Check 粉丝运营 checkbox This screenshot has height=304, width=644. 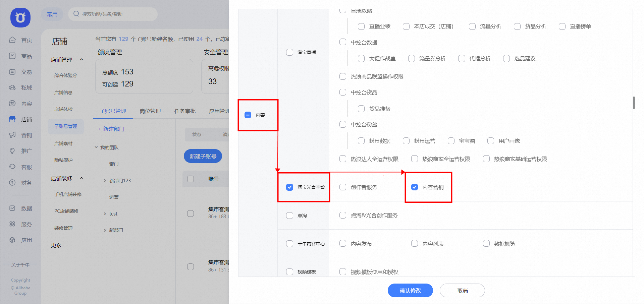[406, 141]
